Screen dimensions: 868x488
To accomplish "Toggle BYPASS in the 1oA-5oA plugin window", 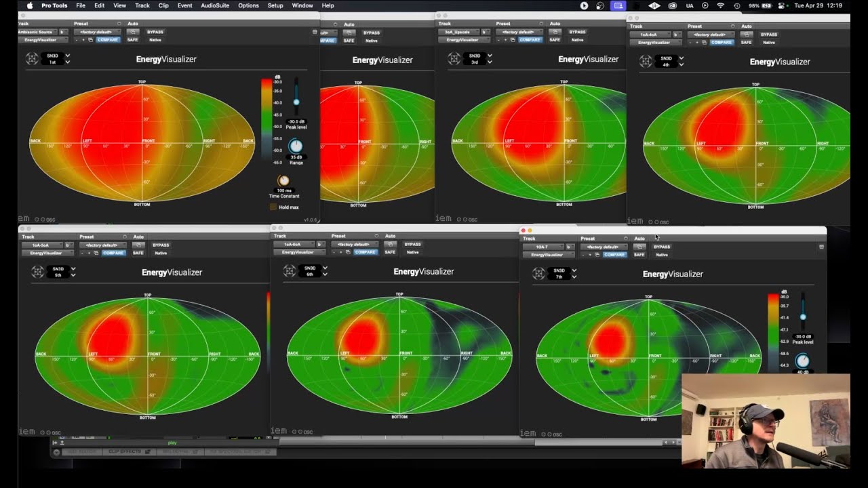I will pos(161,245).
